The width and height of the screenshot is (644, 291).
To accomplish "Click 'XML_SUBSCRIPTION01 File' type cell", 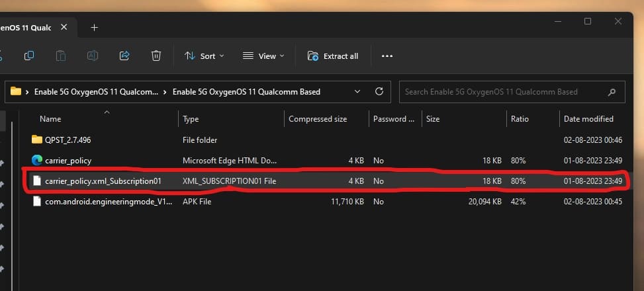I will [x=229, y=181].
